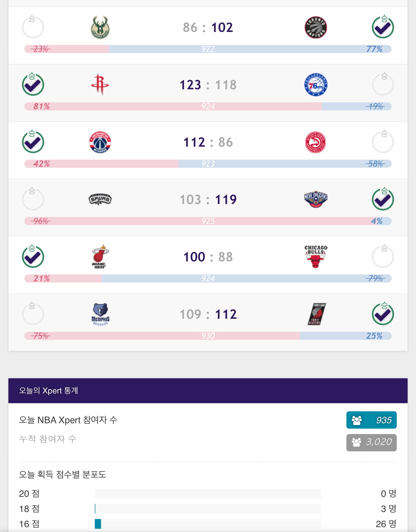Click the Houston Rockets team logo
The height and width of the screenshot is (532, 416).
tap(100, 85)
